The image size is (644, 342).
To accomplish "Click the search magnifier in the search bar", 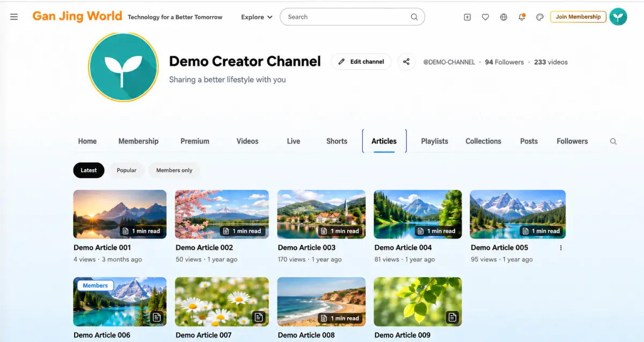I will pos(414,17).
